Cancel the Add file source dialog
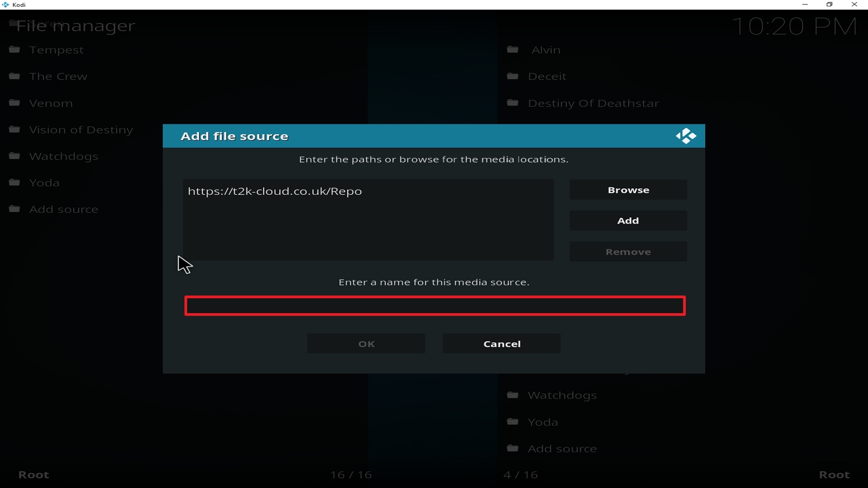The image size is (868, 488). point(502,344)
